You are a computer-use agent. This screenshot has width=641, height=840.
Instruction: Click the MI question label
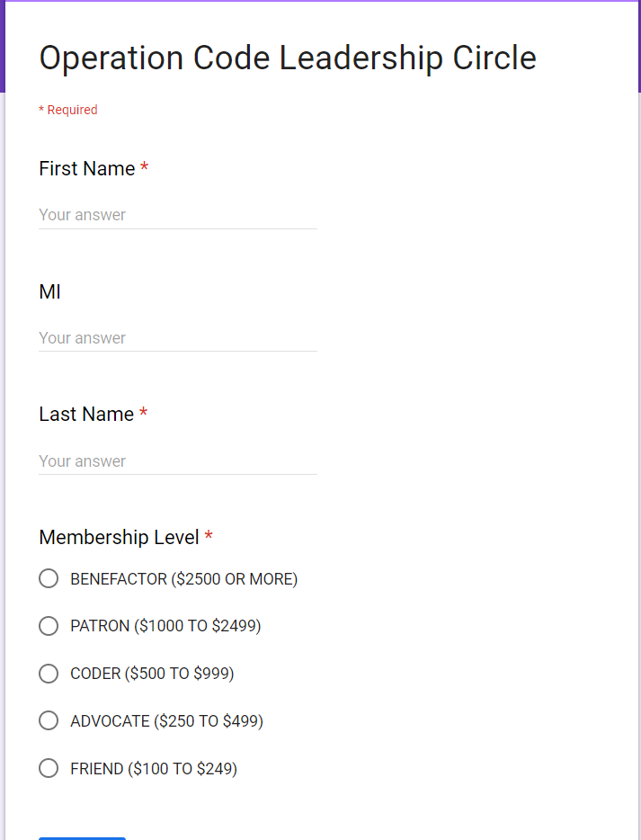pos(49,291)
